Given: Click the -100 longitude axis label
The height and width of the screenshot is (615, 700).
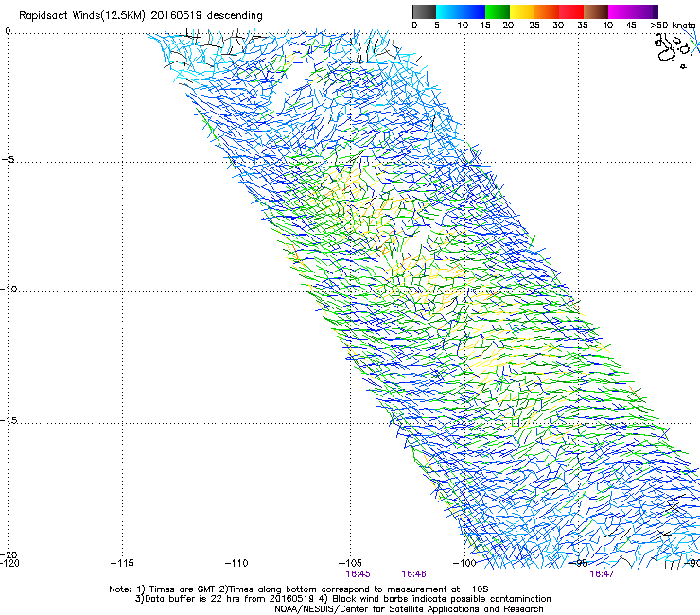Looking at the screenshot, I should [x=464, y=563].
